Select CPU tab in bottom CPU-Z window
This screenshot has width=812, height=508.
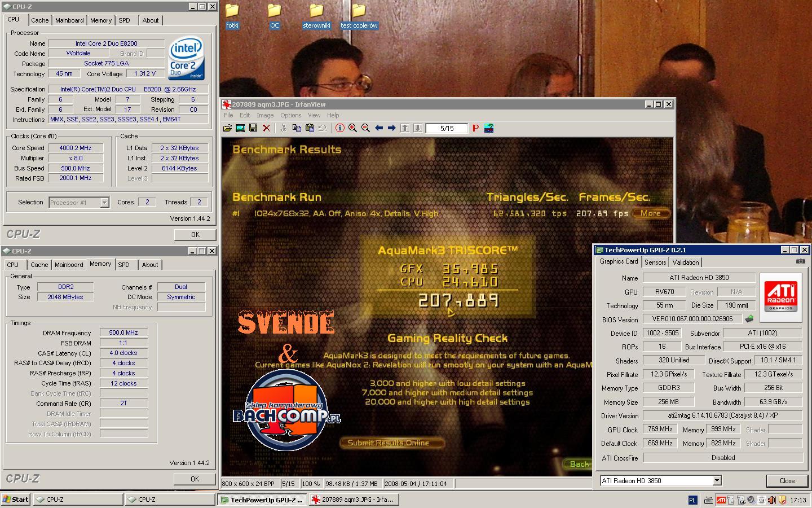pyautogui.click(x=13, y=265)
